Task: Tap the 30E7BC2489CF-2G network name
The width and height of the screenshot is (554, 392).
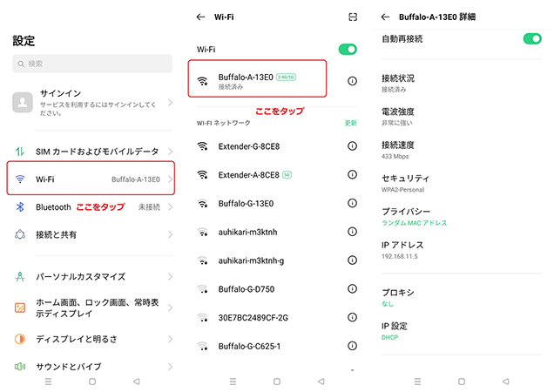Action: [253, 318]
